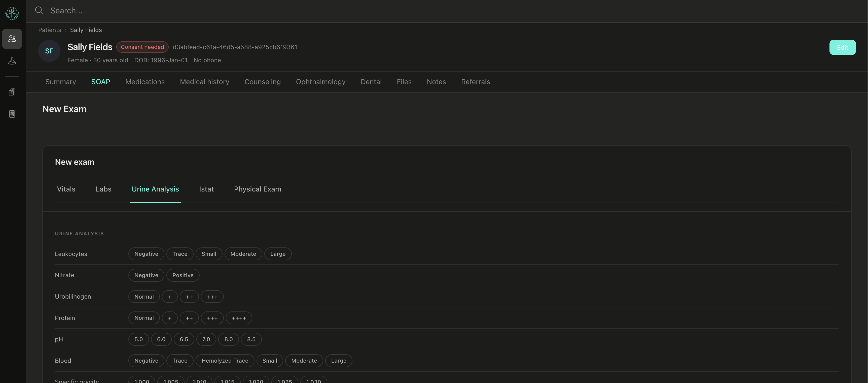Open the Notes tab

(436, 82)
